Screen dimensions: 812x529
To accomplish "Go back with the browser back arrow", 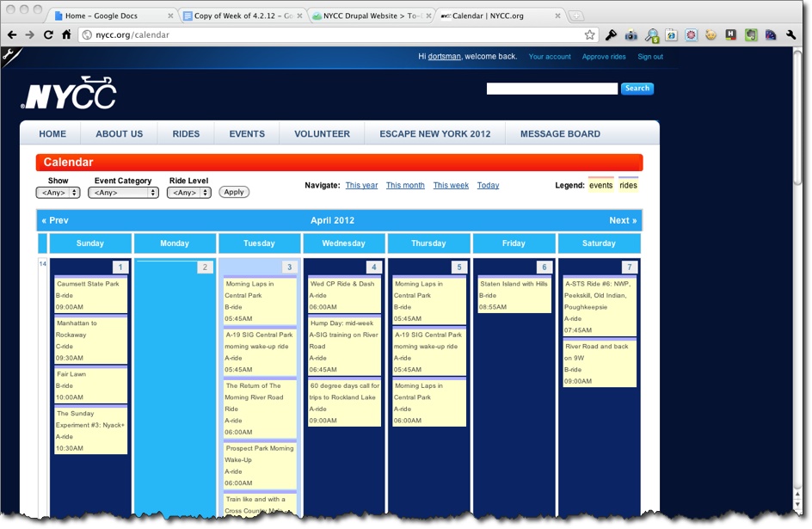I will [12, 34].
